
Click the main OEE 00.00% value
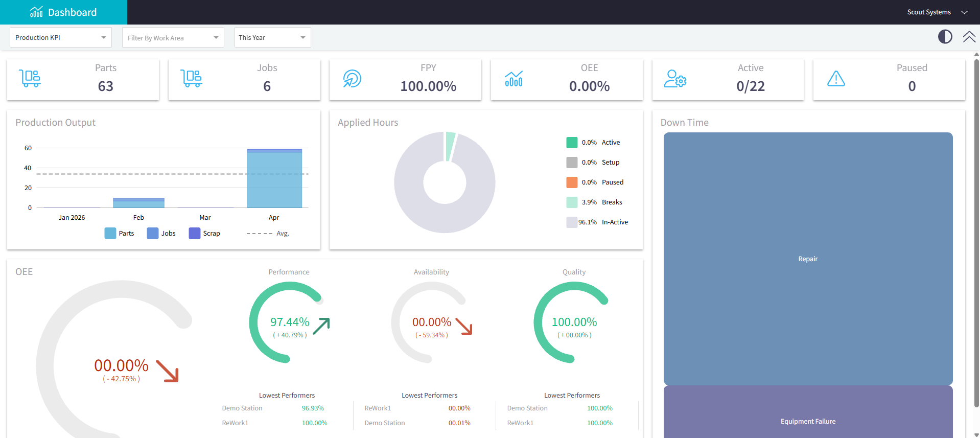(x=122, y=365)
